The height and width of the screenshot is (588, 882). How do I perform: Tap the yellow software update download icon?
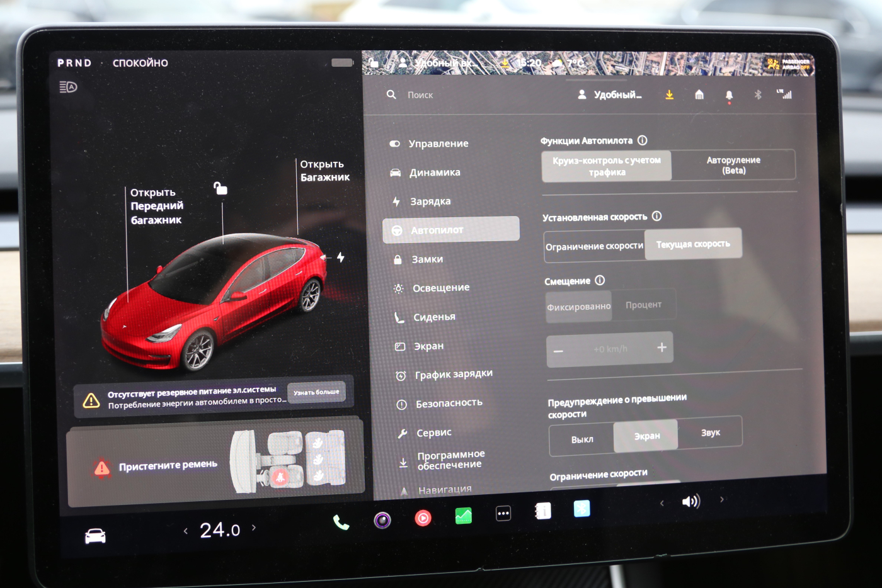click(x=669, y=94)
